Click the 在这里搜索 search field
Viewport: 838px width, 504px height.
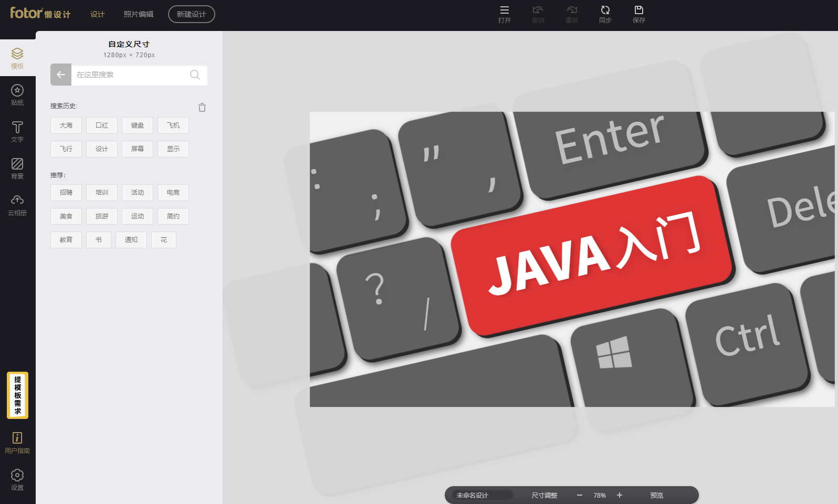point(130,75)
